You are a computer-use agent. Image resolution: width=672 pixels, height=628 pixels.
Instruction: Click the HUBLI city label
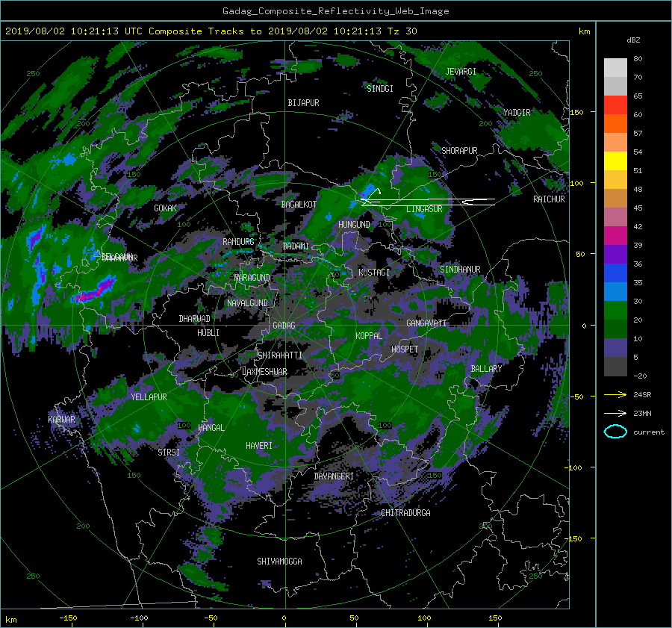(x=208, y=332)
